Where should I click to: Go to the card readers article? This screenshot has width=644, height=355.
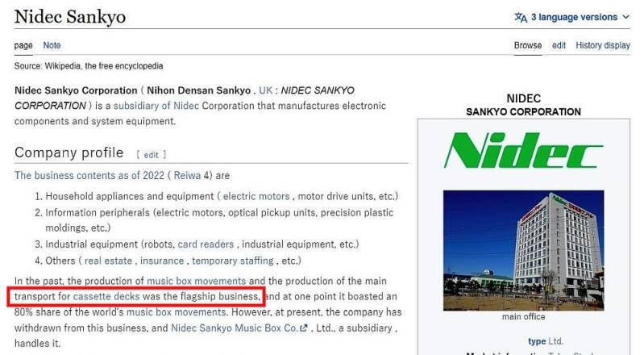pyautogui.click(x=206, y=244)
